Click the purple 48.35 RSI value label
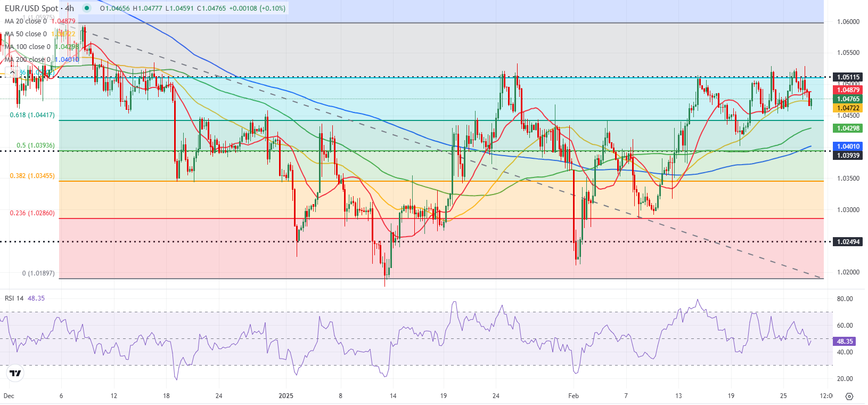This screenshot has width=868, height=405. coord(845,342)
